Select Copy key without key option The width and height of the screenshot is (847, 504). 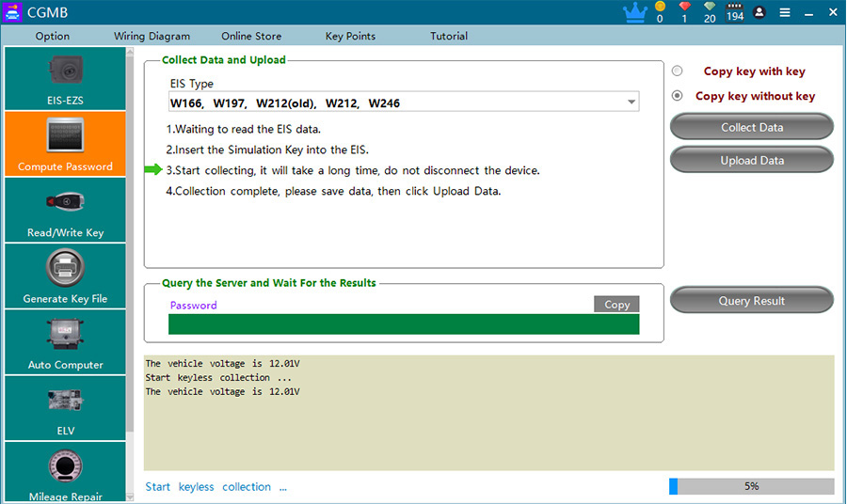click(678, 96)
